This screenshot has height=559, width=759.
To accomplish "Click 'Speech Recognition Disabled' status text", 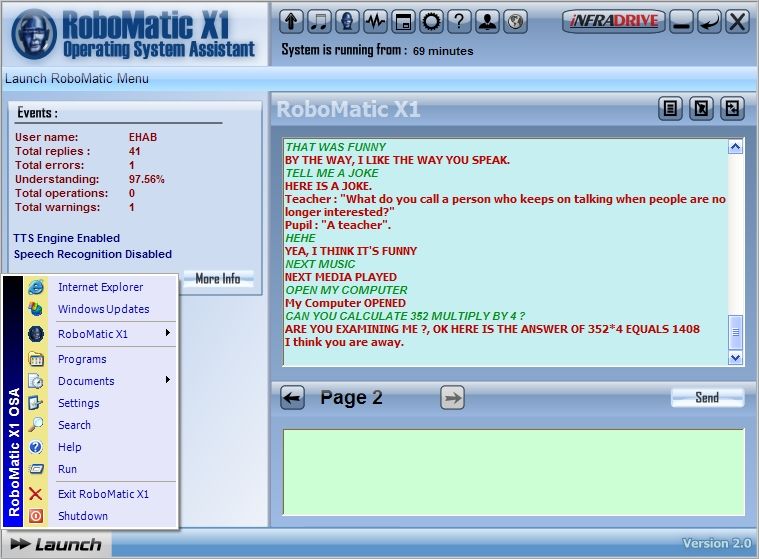I will [92, 254].
